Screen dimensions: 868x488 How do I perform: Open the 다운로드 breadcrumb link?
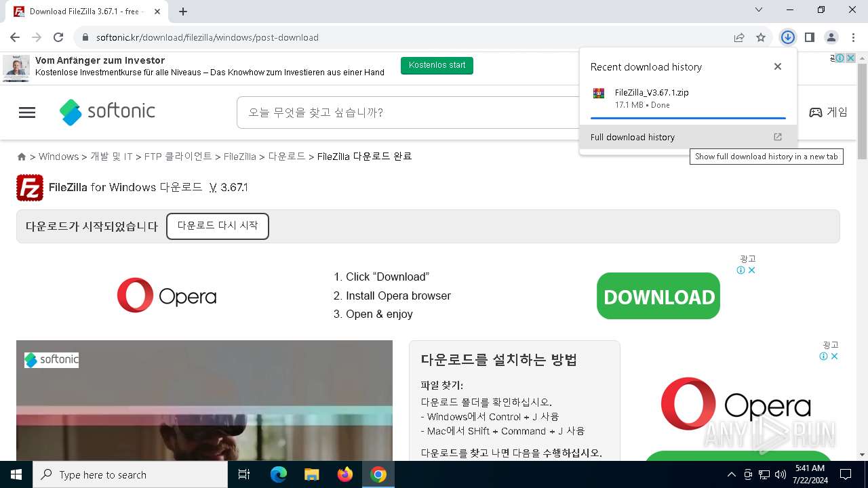tap(287, 157)
